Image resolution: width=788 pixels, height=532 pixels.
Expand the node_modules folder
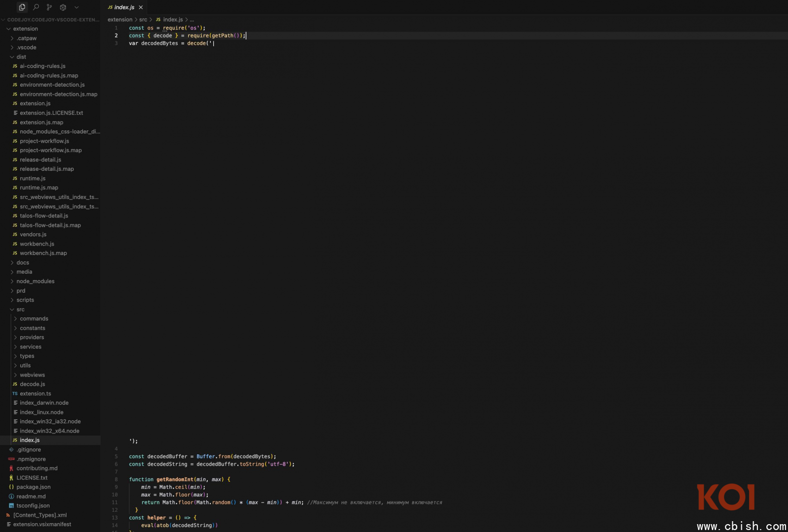pos(35,282)
